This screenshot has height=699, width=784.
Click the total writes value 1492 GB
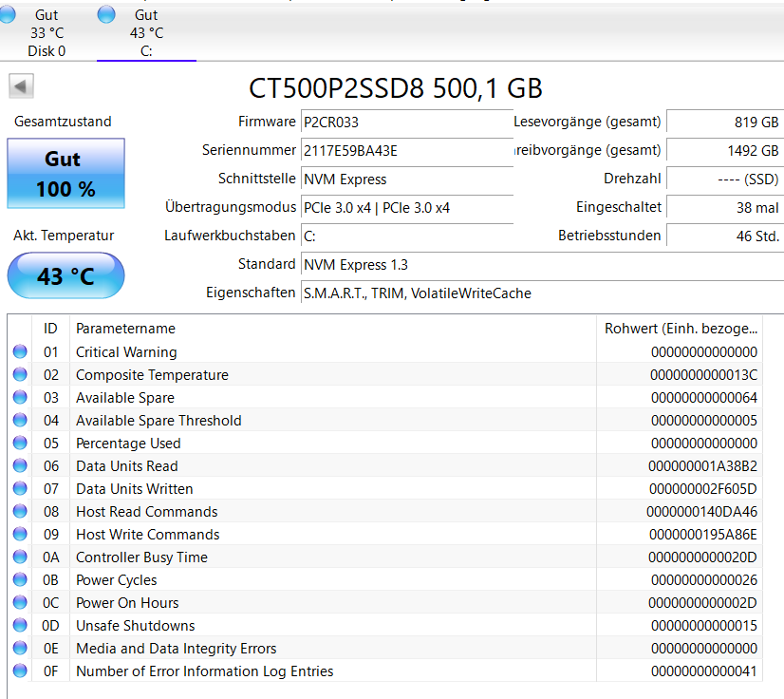[725, 151]
